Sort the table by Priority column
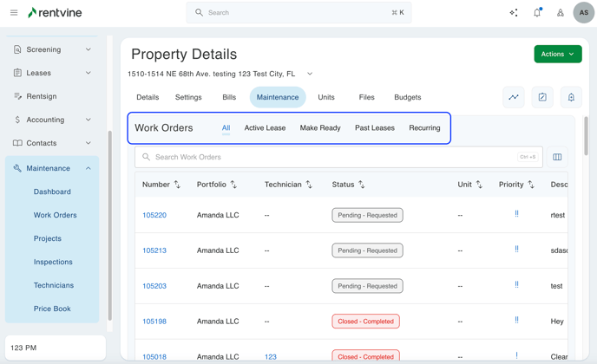 [531, 185]
